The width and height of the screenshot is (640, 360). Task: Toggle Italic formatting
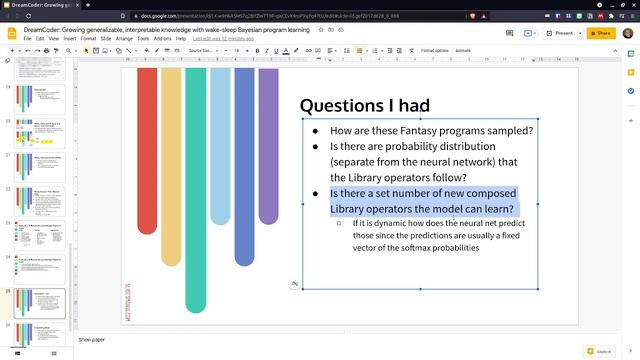pos(267,51)
